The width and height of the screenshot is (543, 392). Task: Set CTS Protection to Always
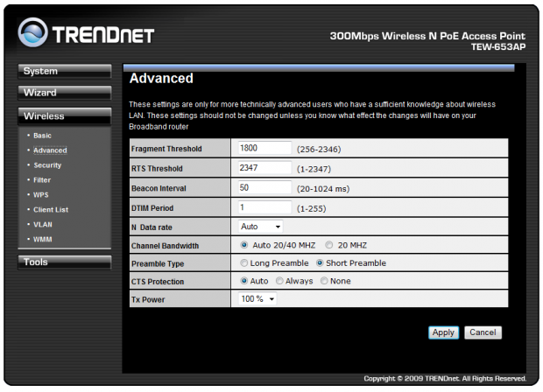tap(279, 281)
